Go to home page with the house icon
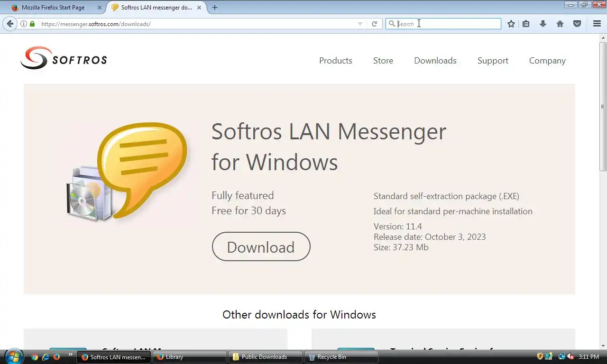This screenshot has height=364, width=607. (560, 24)
